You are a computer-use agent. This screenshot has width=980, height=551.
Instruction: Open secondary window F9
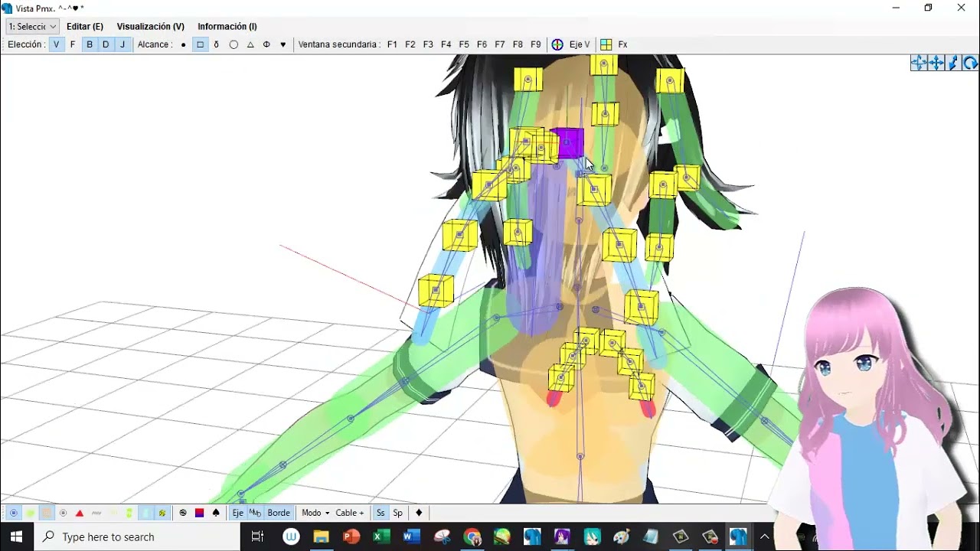click(536, 44)
